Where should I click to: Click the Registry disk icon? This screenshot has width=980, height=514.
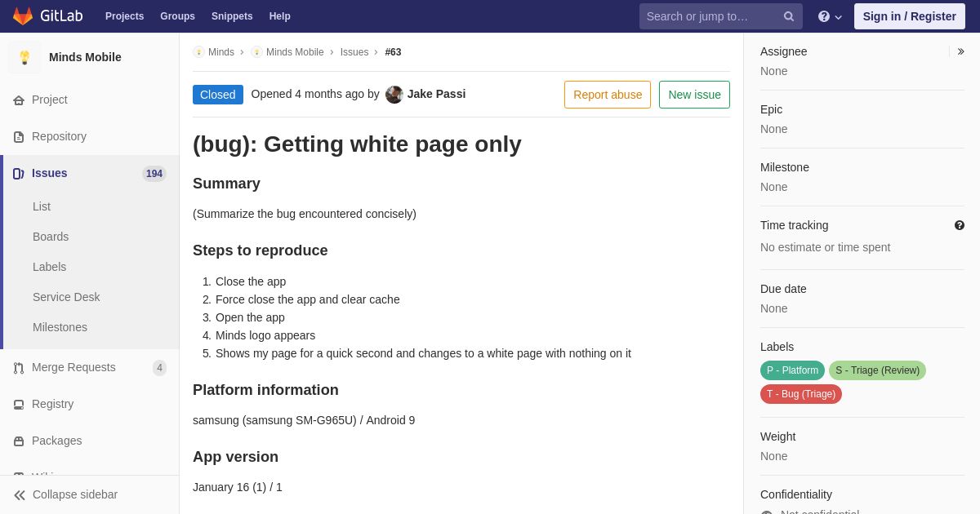(19, 405)
